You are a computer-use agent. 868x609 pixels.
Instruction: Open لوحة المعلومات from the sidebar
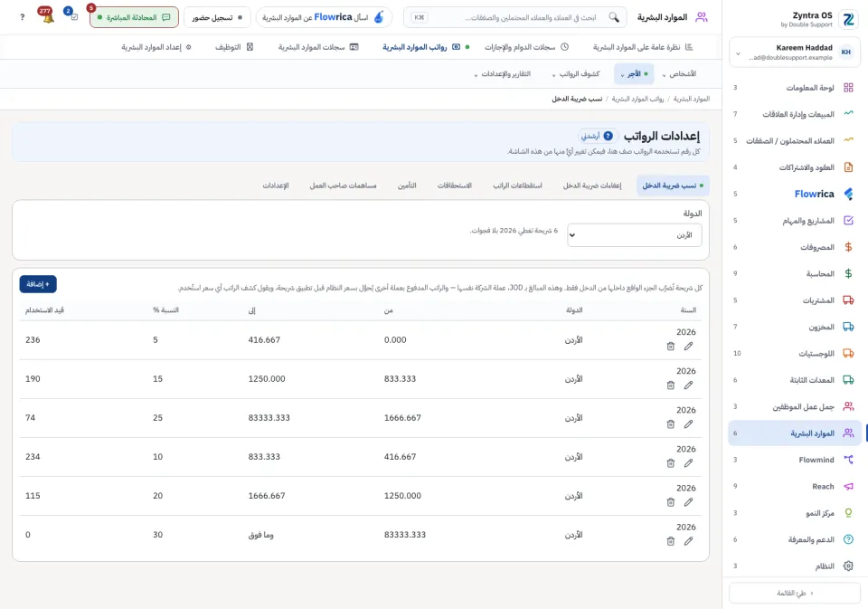tap(795, 88)
